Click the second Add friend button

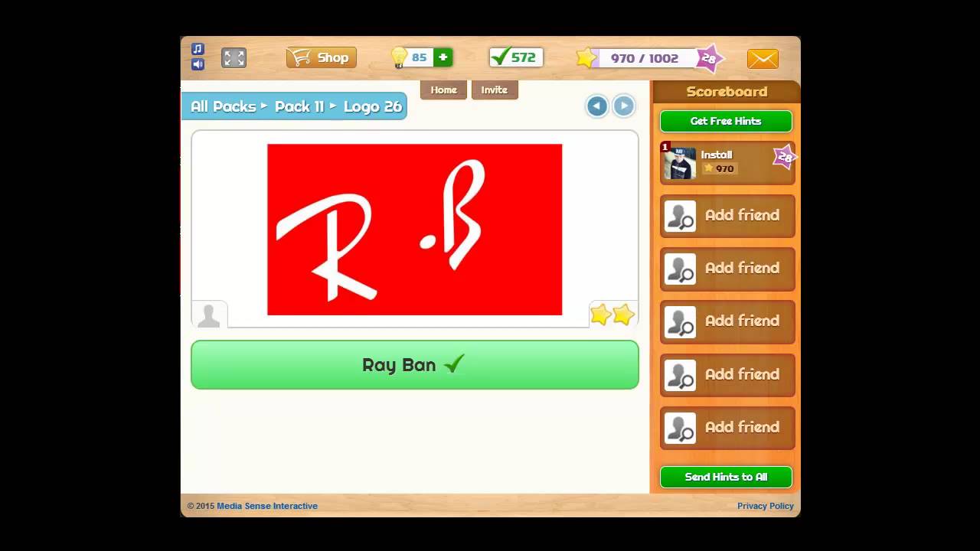click(x=727, y=269)
